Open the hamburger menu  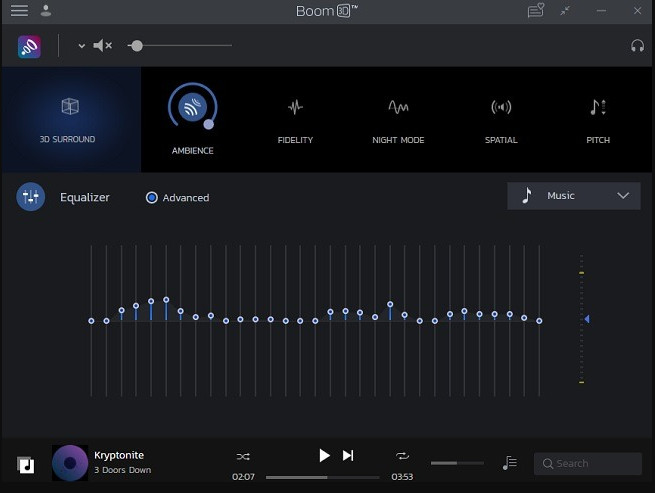19,11
